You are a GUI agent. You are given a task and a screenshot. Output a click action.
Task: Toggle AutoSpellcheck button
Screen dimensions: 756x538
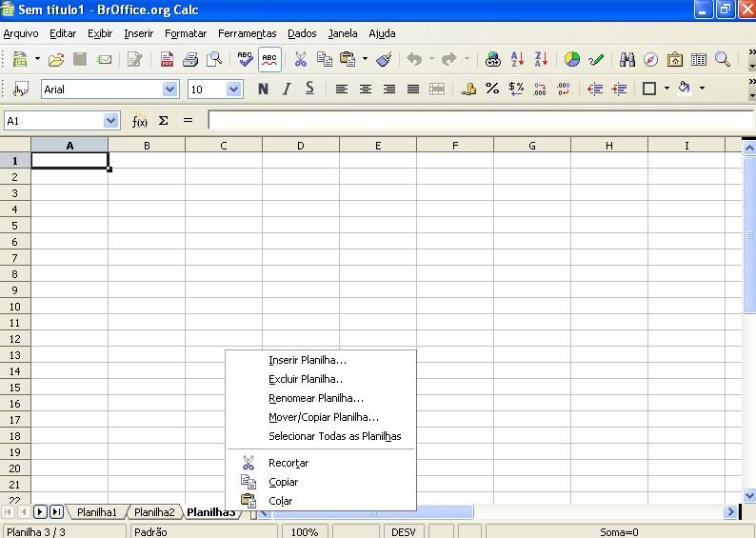(x=269, y=59)
